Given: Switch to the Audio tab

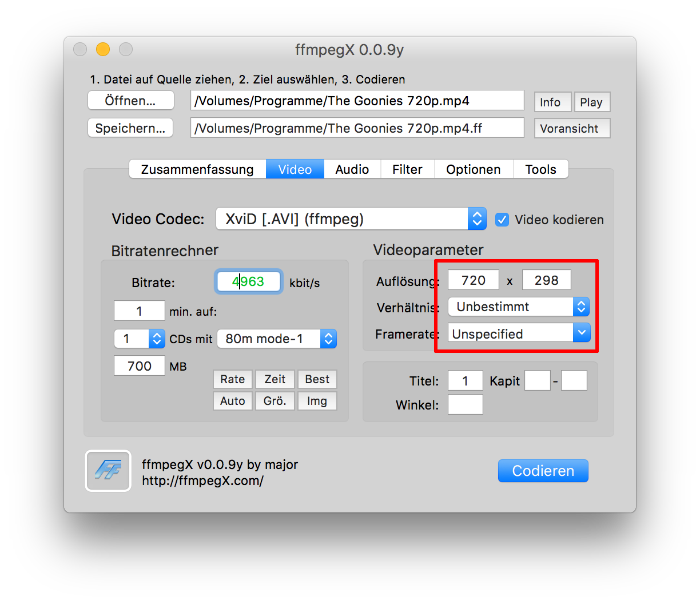Looking at the screenshot, I should coord(352,169).
